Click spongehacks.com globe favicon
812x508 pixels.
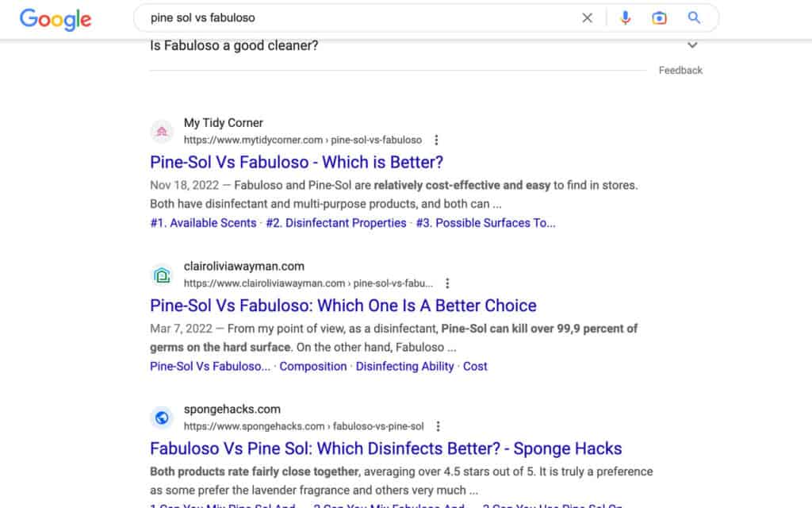click(x=162, y=418)
